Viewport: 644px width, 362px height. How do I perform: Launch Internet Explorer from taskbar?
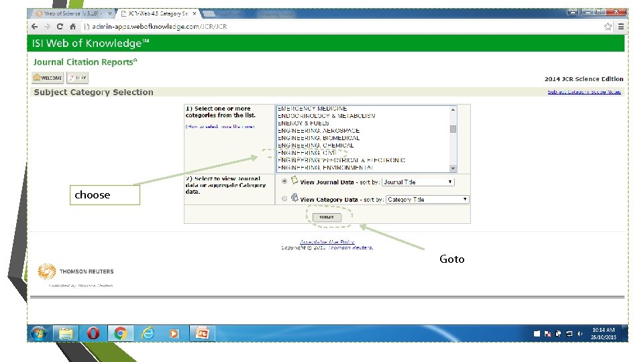(148, 333)
